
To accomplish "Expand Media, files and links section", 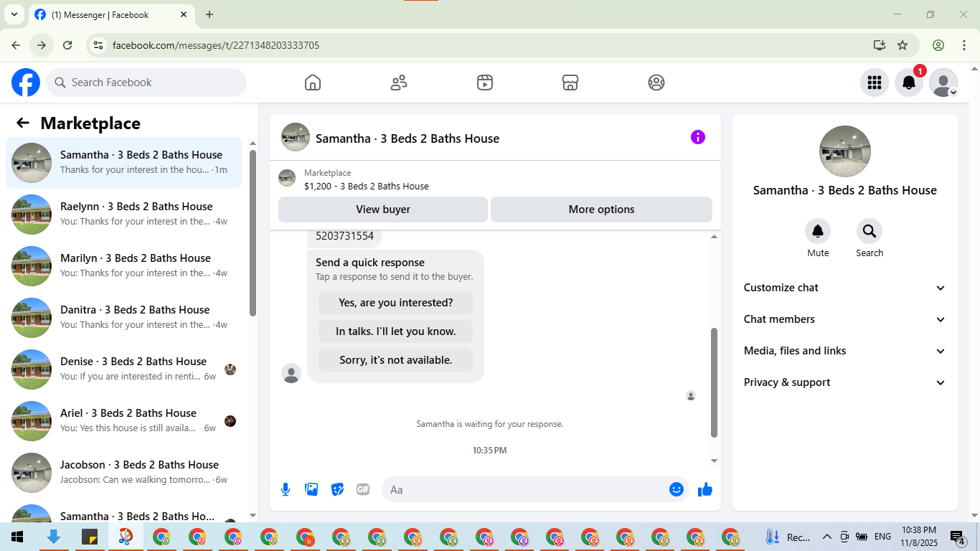I will [845, 351].
